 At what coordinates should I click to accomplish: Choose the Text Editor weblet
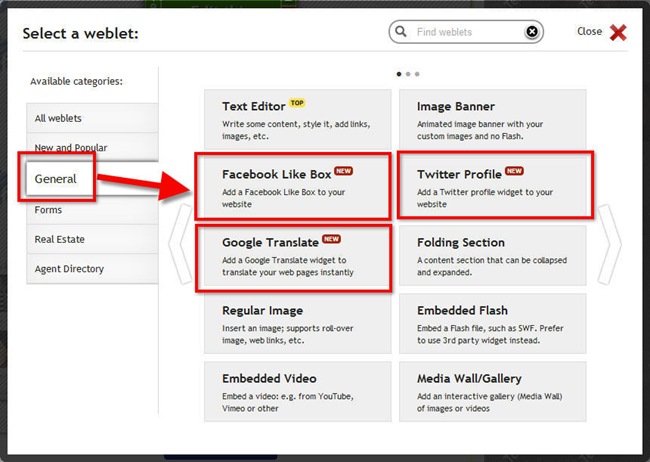[298, 119]
